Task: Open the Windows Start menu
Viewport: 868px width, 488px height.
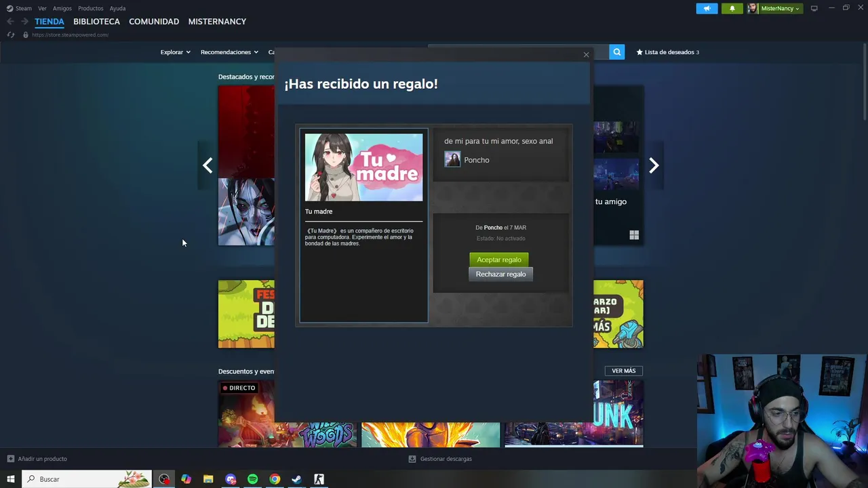Action: [10, 479]
